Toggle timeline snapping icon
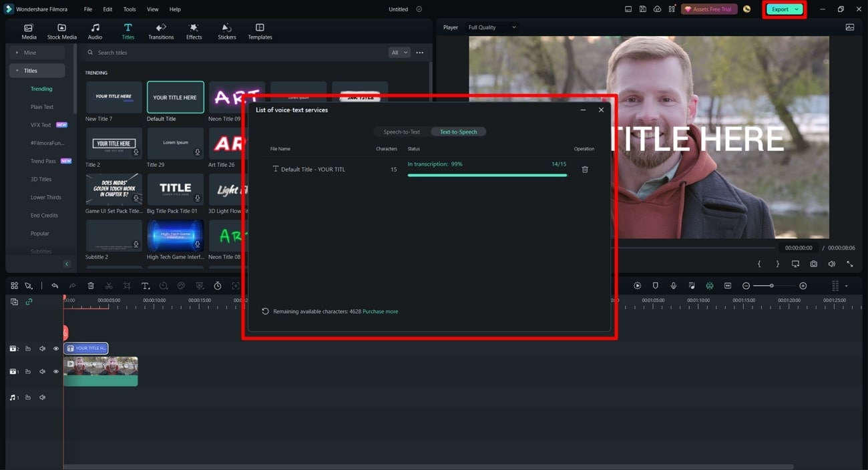The height and width of the screenshot is (470, 868). 709,286
